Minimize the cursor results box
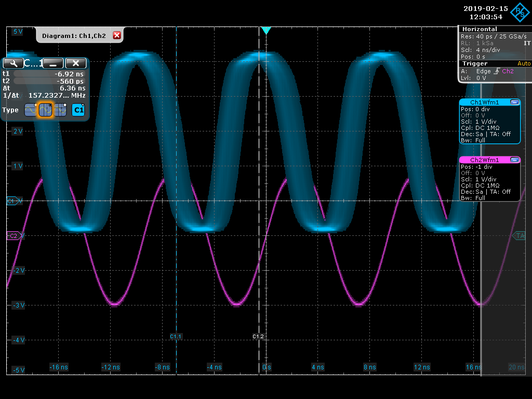Viewport: 532px width, 399px height. point(53,63)
